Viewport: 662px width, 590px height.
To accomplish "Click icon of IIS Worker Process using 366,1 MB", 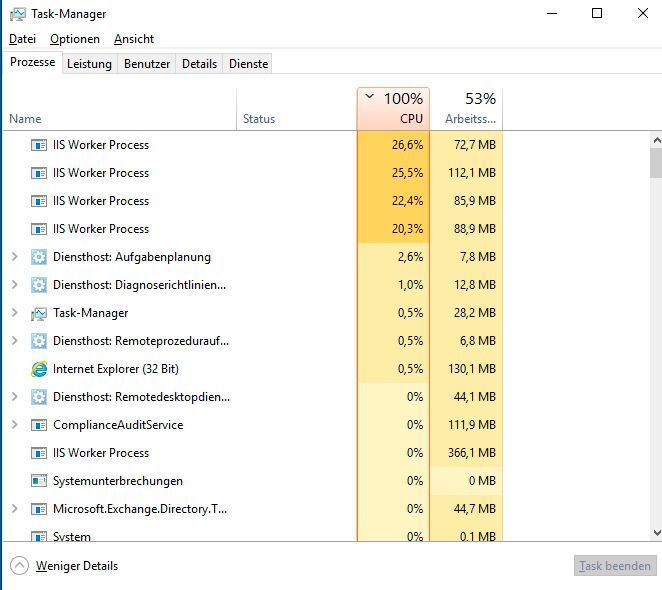I will (39, 453).
